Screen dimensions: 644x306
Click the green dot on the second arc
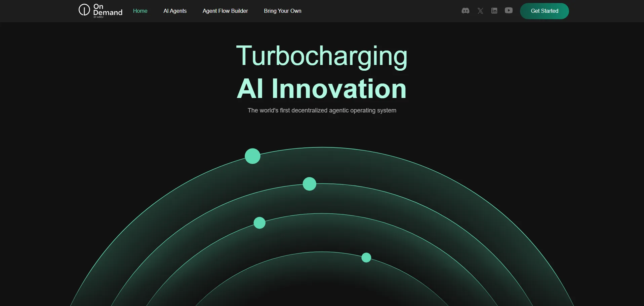pos(309,184)
